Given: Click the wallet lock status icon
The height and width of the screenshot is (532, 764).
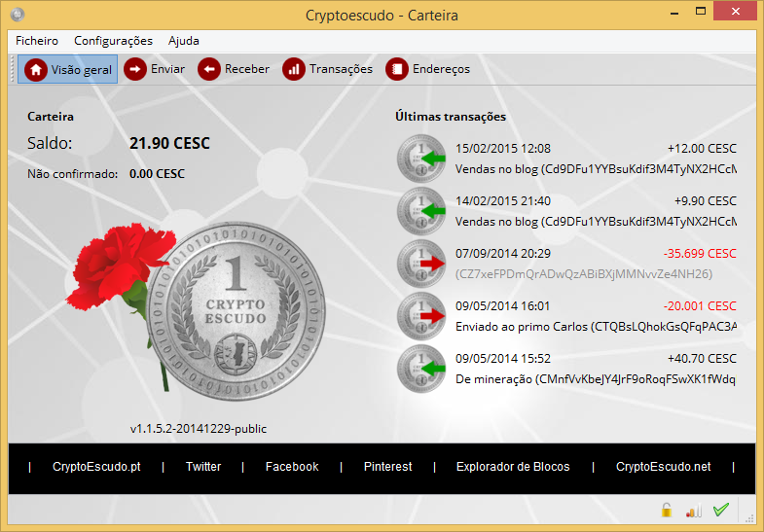Looking at the screenshot, I should click(x=667, y=510).
